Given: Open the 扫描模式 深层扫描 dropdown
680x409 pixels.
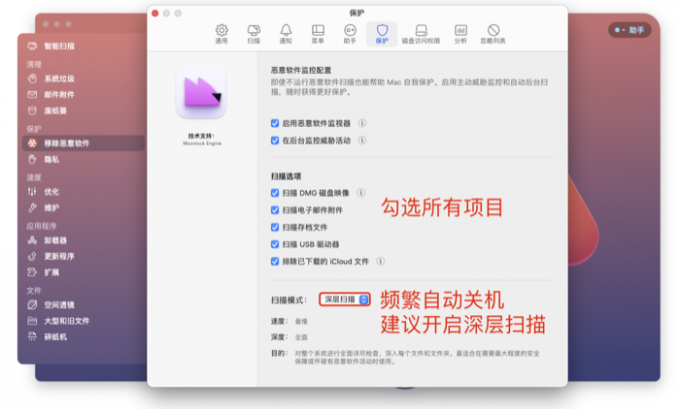Looking at the screenshot, I should (345, 299).
